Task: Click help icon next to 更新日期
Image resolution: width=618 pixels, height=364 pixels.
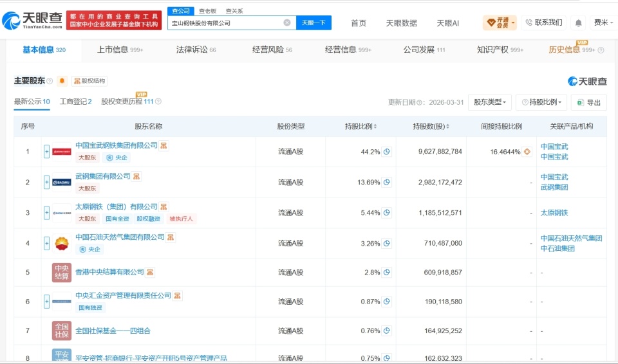Action: 419,102
